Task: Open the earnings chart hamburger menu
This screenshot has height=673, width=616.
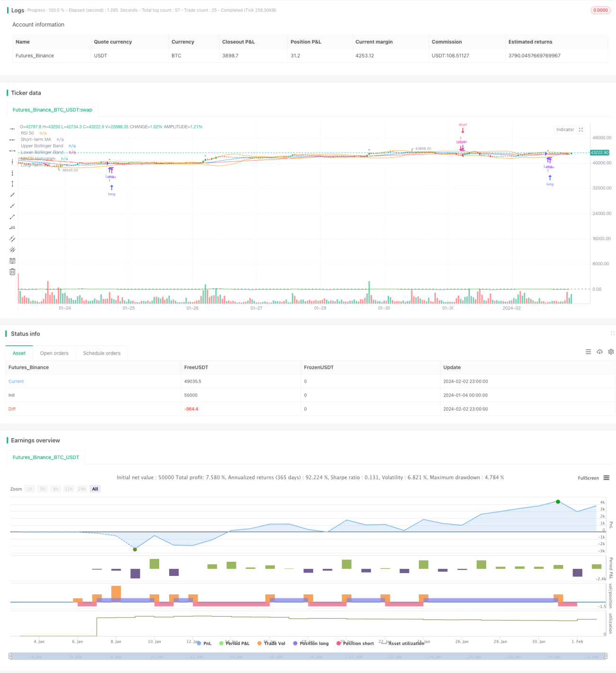Action: tap(607, 478)
